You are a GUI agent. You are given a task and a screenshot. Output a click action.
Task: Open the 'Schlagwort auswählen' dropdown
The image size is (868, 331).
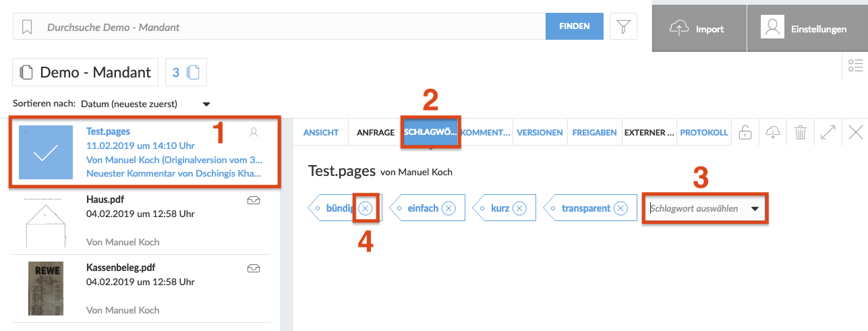(755, 208)
